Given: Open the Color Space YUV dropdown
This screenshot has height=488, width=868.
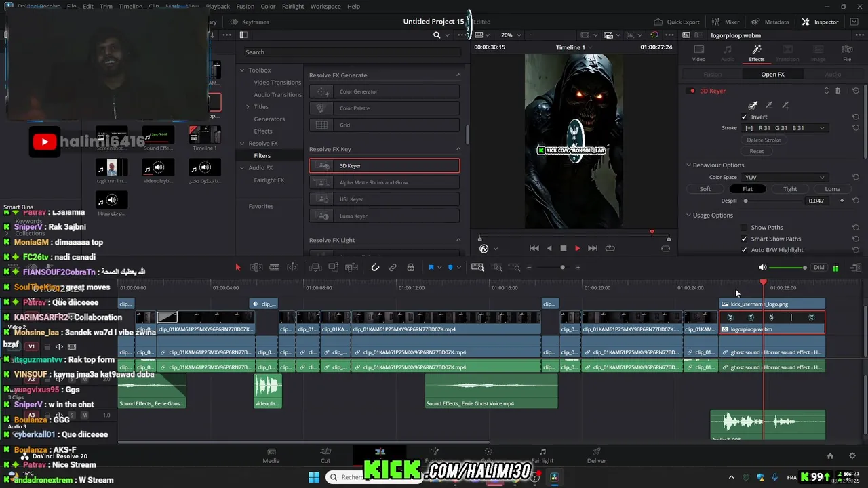Looking at the screenshot, I should (785, 178).
